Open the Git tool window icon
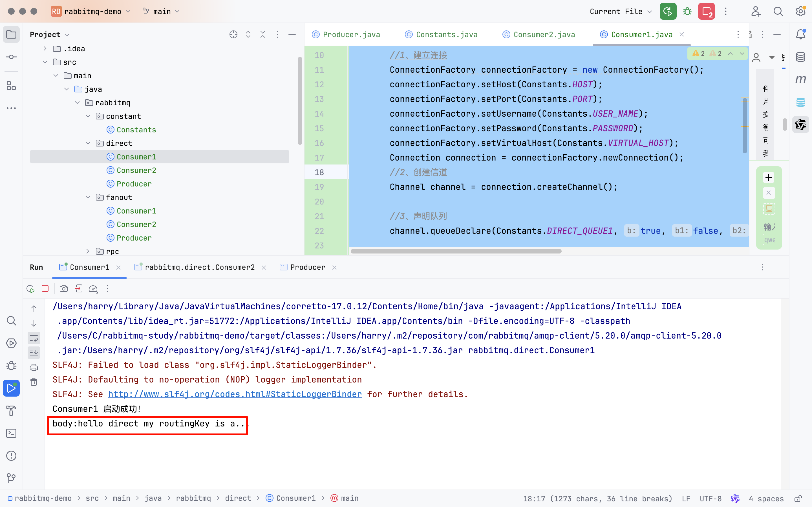Viewport: 812px width, 507px height. click(11, 478)
